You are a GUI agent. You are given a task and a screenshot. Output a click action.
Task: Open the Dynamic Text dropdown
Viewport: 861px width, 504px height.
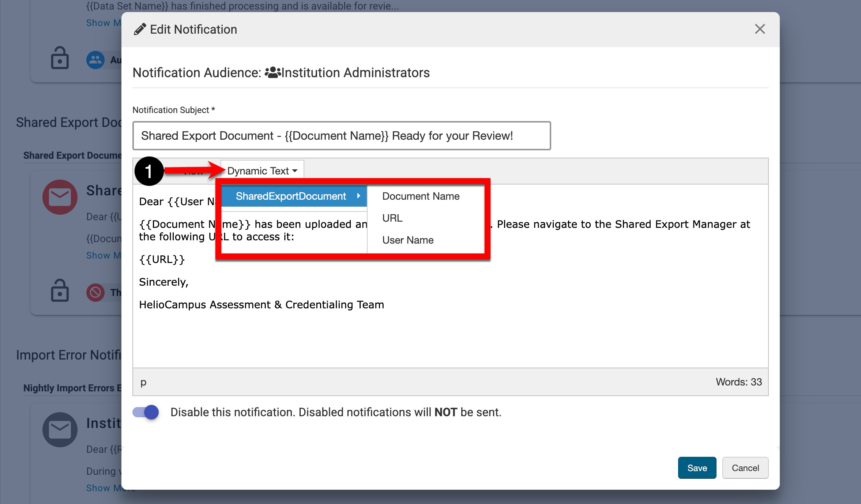(x=262, y=171)
